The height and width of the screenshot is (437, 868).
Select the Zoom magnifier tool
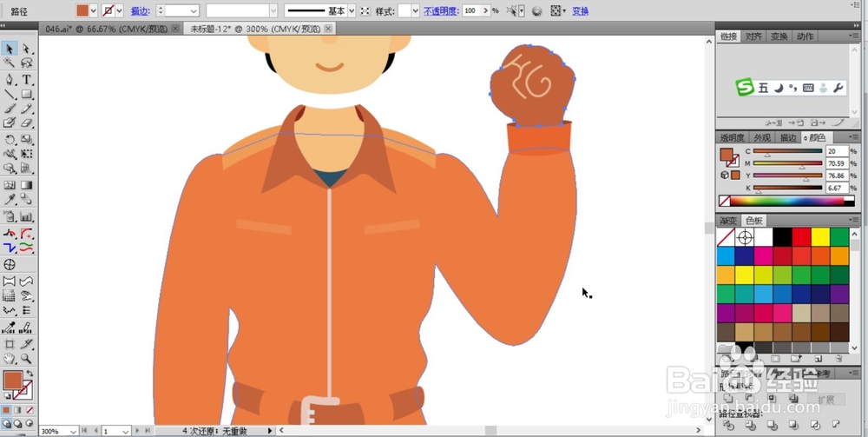tap(27, 359)
